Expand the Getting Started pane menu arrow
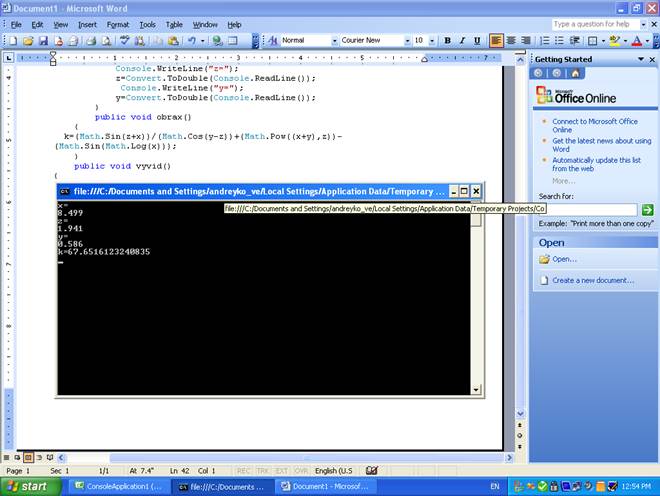 (x=641, y=59)
